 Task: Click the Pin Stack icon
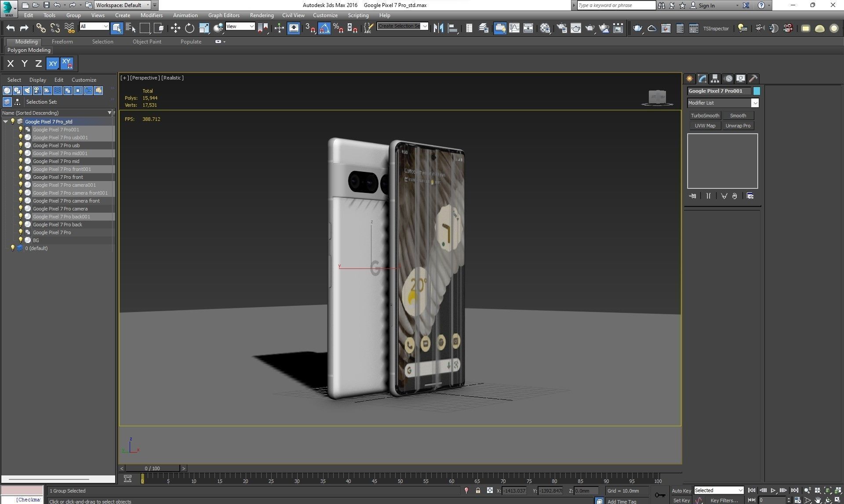point(693,196)
